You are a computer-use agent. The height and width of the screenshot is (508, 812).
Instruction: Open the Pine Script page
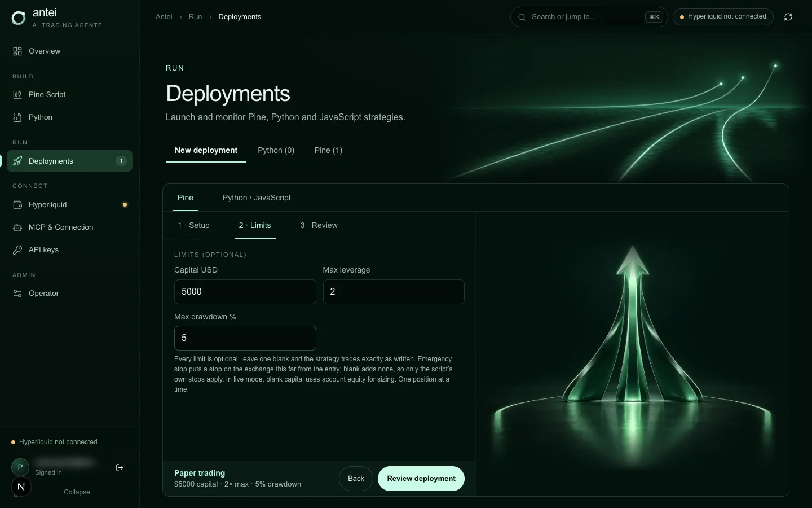pyautogui.click(x=69, y=95)
